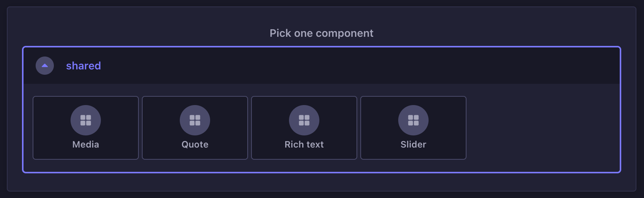Collapse the shared category with the arrow button
This screenshot has width=644, height=198.
click(45, 66)
